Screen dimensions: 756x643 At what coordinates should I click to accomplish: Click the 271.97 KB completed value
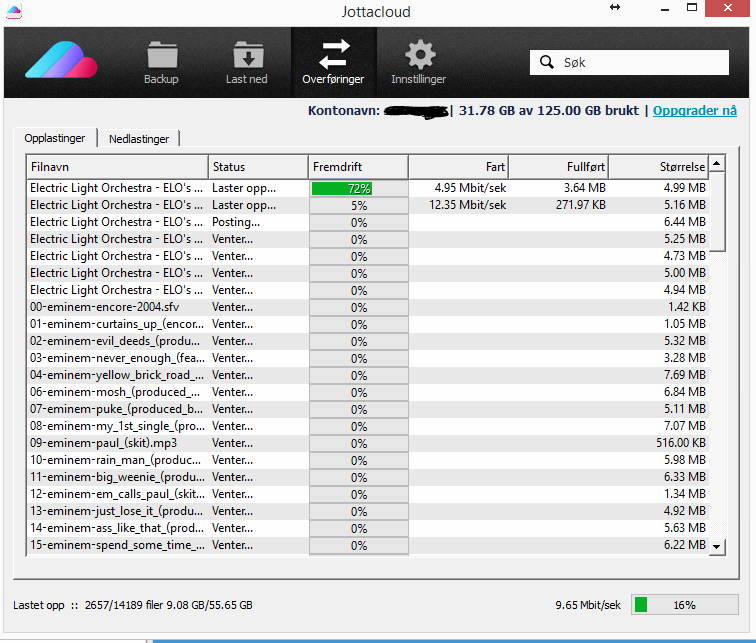(580, 205)
